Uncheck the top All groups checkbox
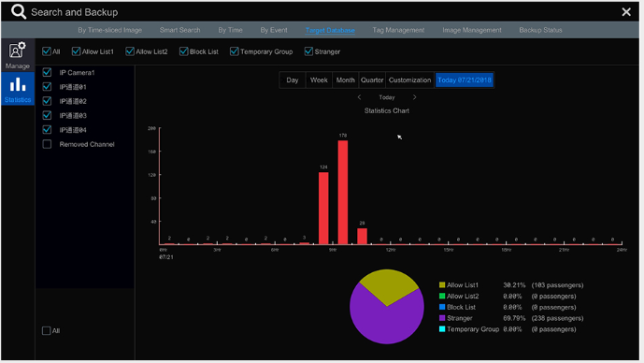This screenshot has width=644, height=363. tap(47, 51)
